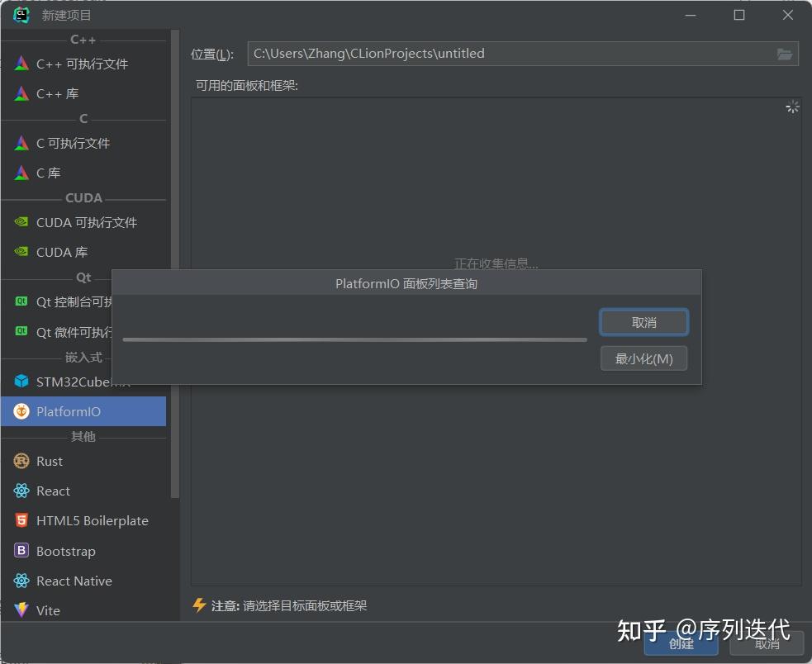Click the project type list scrollbar

pos(175,264)
